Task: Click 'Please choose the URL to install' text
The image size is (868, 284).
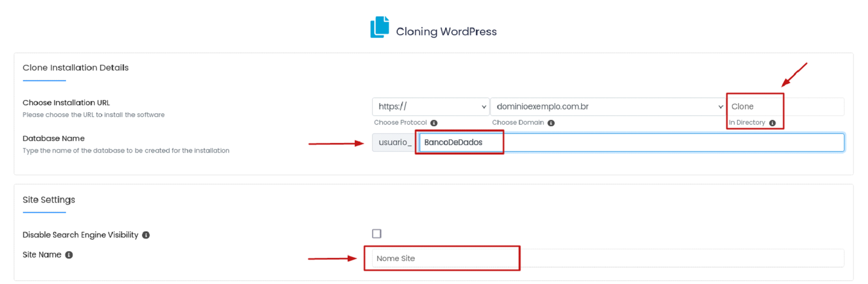Action: point(94,115)
